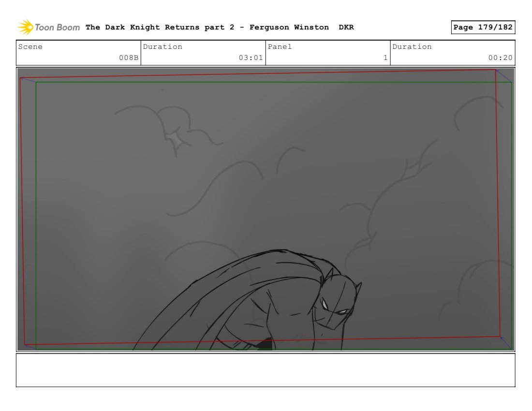Screen dimensions: 532x411
Task: Select the 'Panel' header label
Action: pos(280,46)
